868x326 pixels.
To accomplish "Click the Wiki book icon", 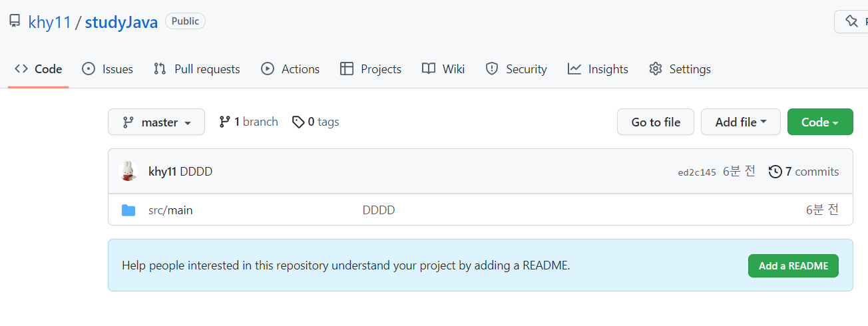I will 429,69.
